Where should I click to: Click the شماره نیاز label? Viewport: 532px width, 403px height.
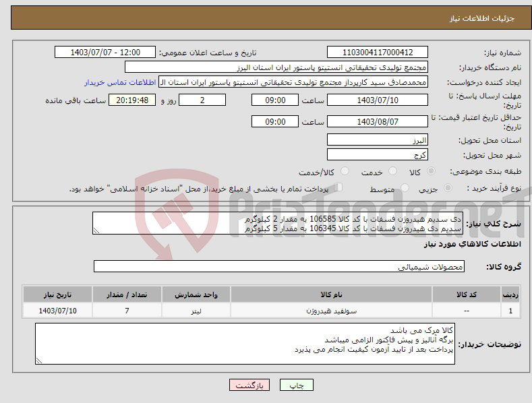502,53
